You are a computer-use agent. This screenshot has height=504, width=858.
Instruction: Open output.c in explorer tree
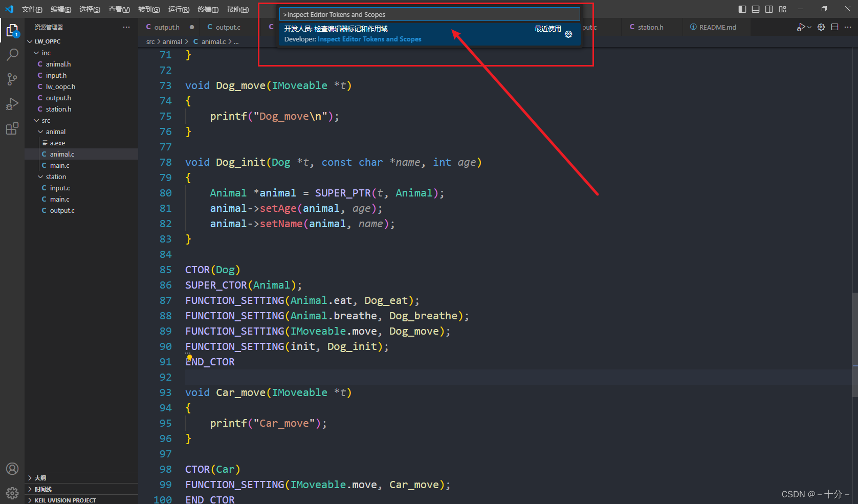[x=82, y=210]
